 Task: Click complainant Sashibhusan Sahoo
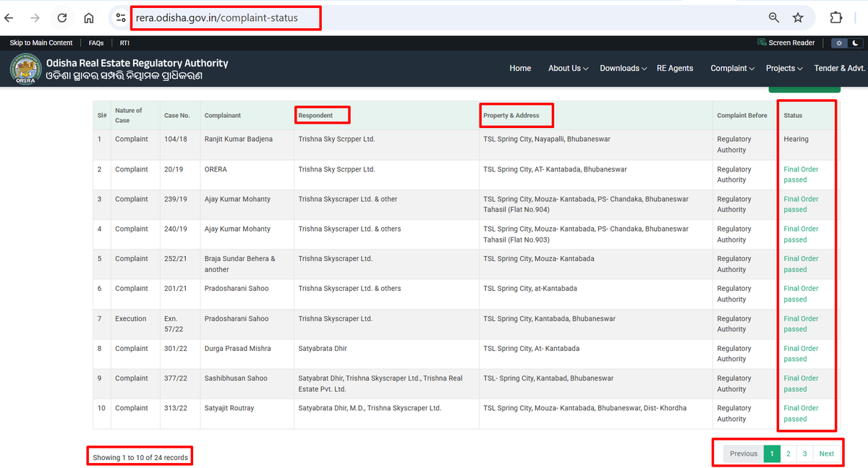coord(236,378)
